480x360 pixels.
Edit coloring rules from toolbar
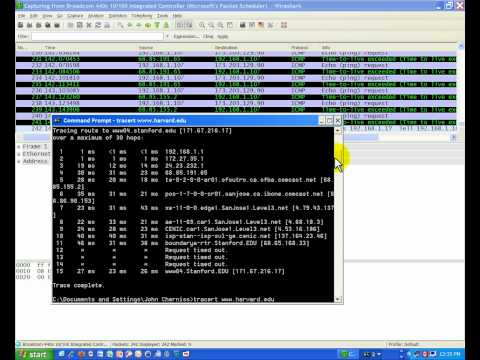[261, 25]
